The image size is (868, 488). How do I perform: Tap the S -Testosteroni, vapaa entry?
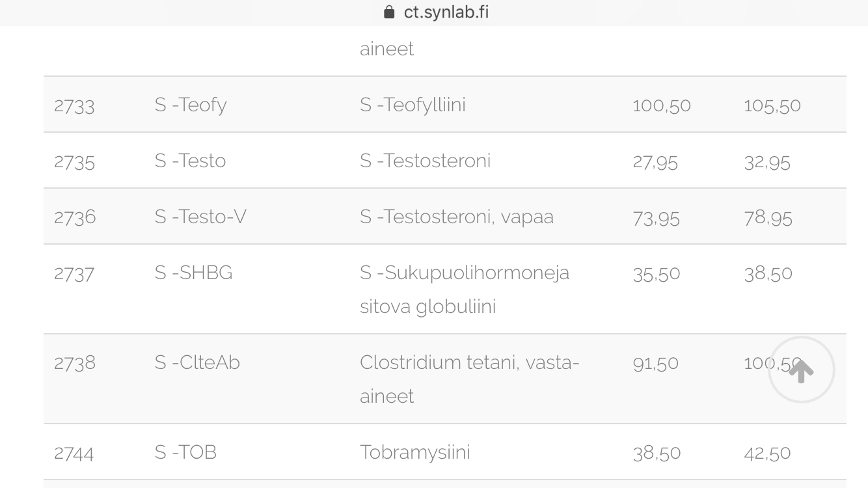(457, 217)
